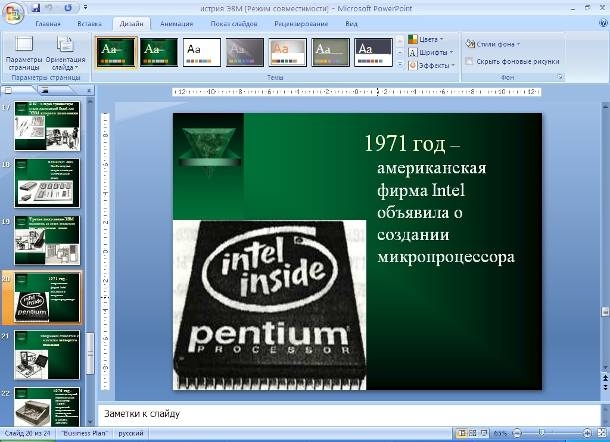This screenshot has height=442, width=610.
Task: Close the slides pane
Action: [x=89, y=91]
